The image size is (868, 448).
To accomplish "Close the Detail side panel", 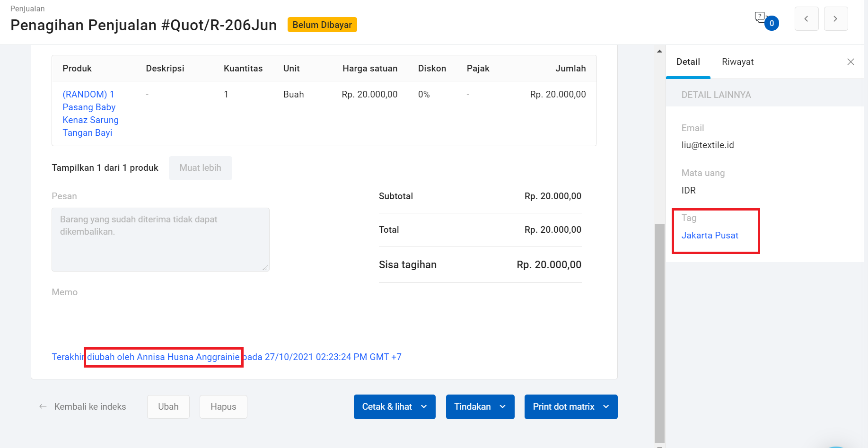I will (x=850, y=62).
